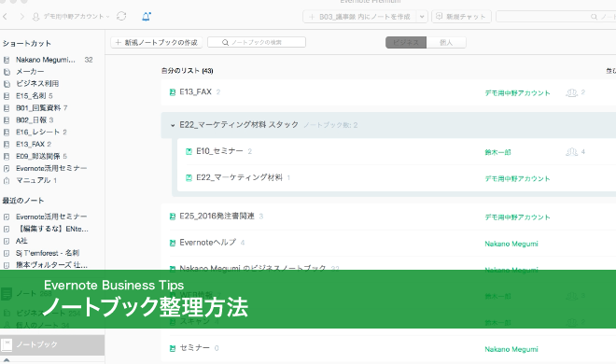Click notebook icon of E10_セミナー row
Viewport: 616px width, 364px height.
(189, 151)
